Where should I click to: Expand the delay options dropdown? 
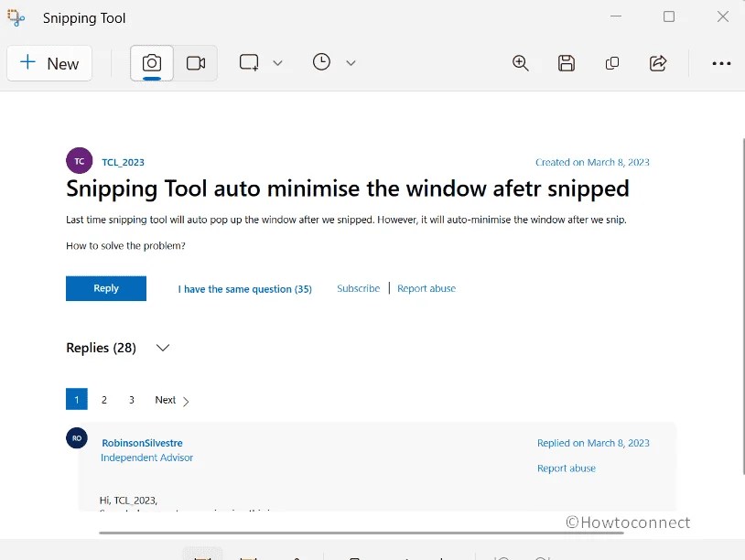351,62
